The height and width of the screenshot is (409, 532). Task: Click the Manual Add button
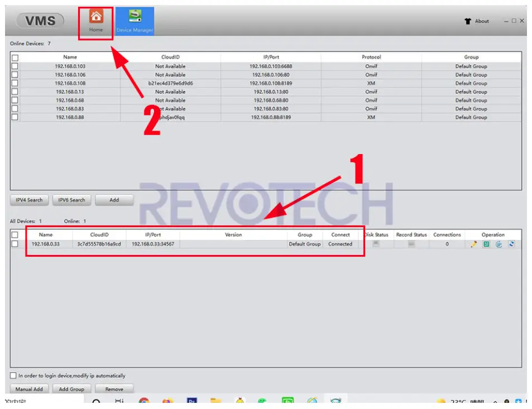point(29,389)
